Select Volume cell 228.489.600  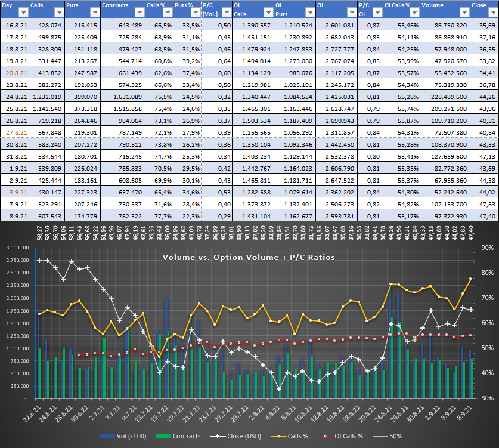pyautogui.click(x=445, y=97)
